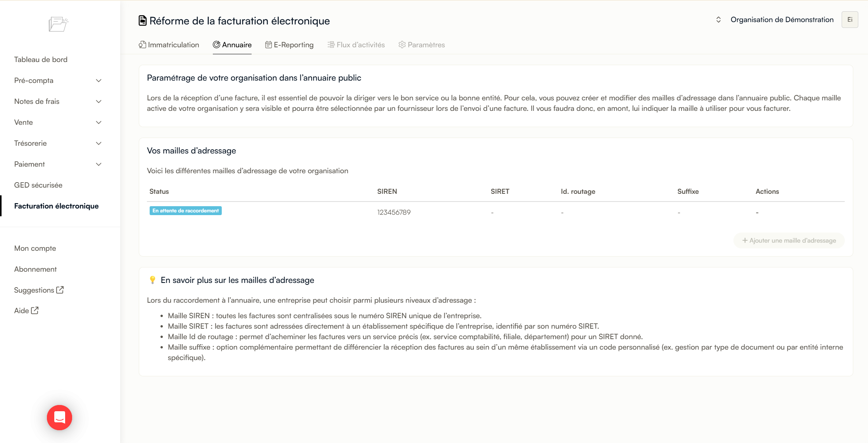This screenshot has width=868, height=443.
Task: Click Ajouter une maille d'adressage button
Action: pyautogui.click(x=789, y=240)
